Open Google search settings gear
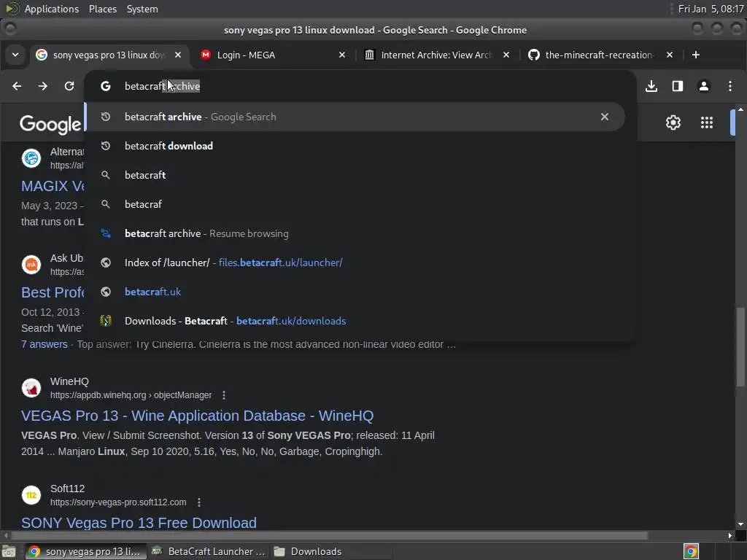 673,122
